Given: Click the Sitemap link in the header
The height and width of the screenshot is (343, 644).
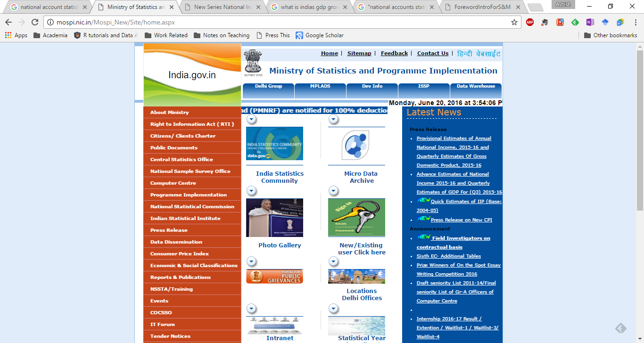Looking at the screenshot, I should (x=359, y=53).
